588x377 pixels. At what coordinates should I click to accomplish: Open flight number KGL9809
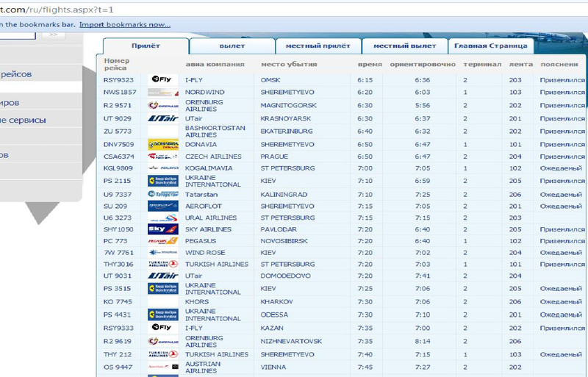click(118, 168)
